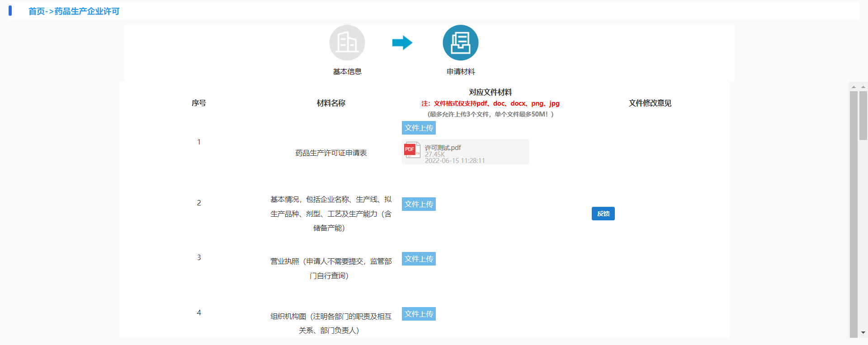Image resolution: width=868 pixels, height=345 pixels.
Task: Go to 首页 via the breadcrumb
Action: 37,11
